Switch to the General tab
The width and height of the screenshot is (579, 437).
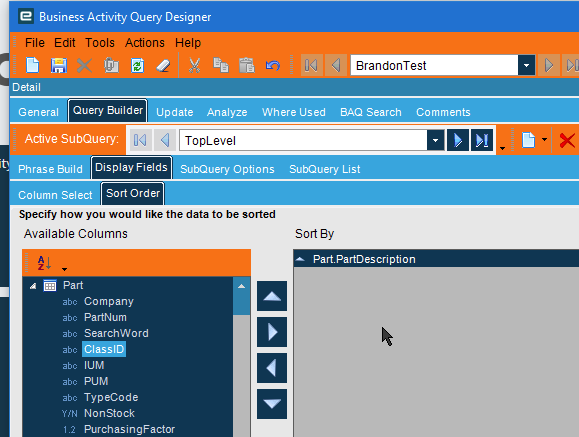pyautogui.click(x=38, y=112)
